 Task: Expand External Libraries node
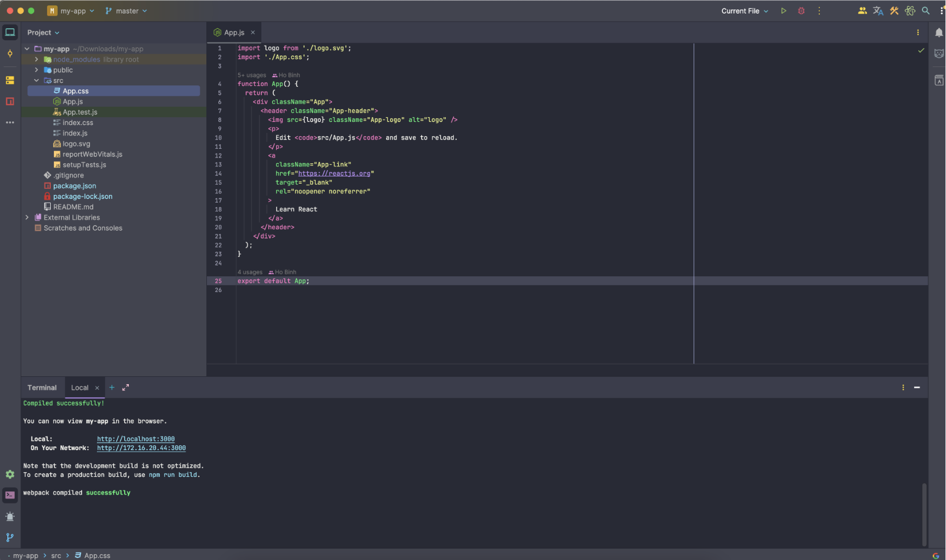click(27, 218)
